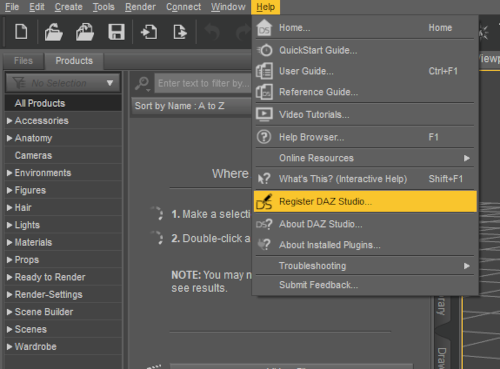Choose QuickStart Guide... menu entry
Viewport: 500px width, 369px height.
[x=365, y=50]
